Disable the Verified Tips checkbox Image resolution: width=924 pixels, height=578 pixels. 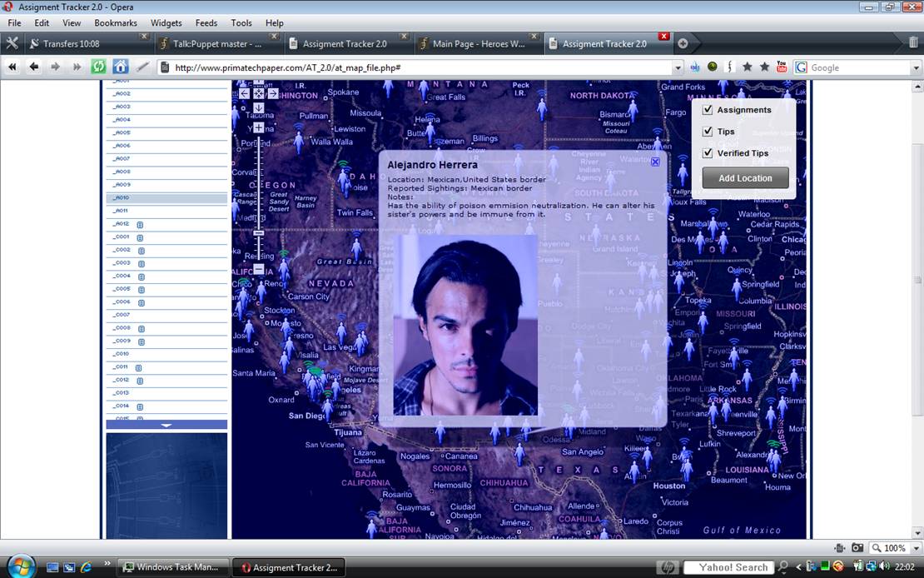[708, 153]
